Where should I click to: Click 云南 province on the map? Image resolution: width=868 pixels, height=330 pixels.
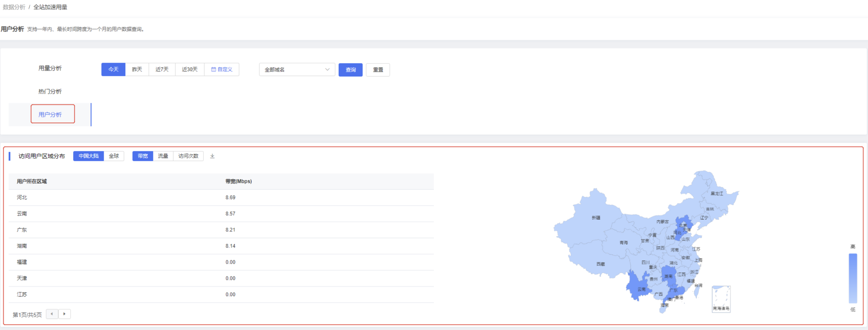pyautogui.click(x=639, y=287)
